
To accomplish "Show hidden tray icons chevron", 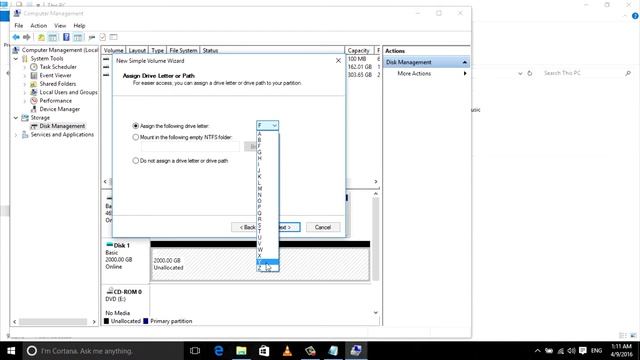I will (x=538, y=351).
